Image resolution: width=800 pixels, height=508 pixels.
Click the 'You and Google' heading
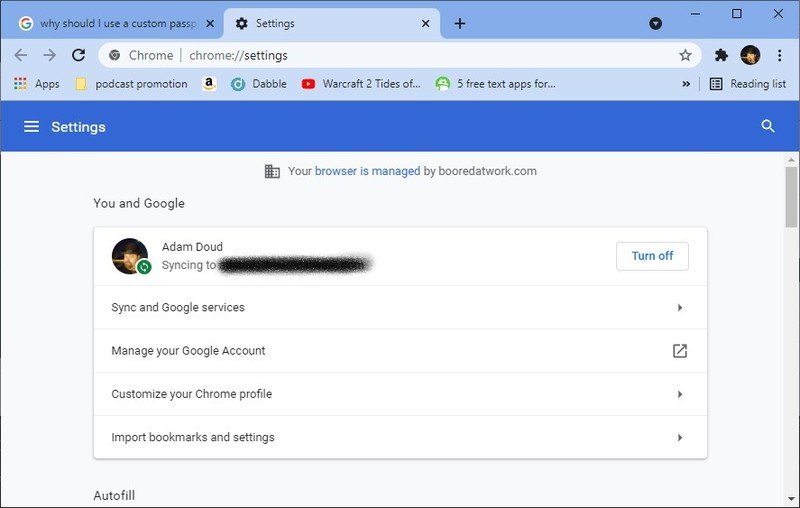pos(139,203)
